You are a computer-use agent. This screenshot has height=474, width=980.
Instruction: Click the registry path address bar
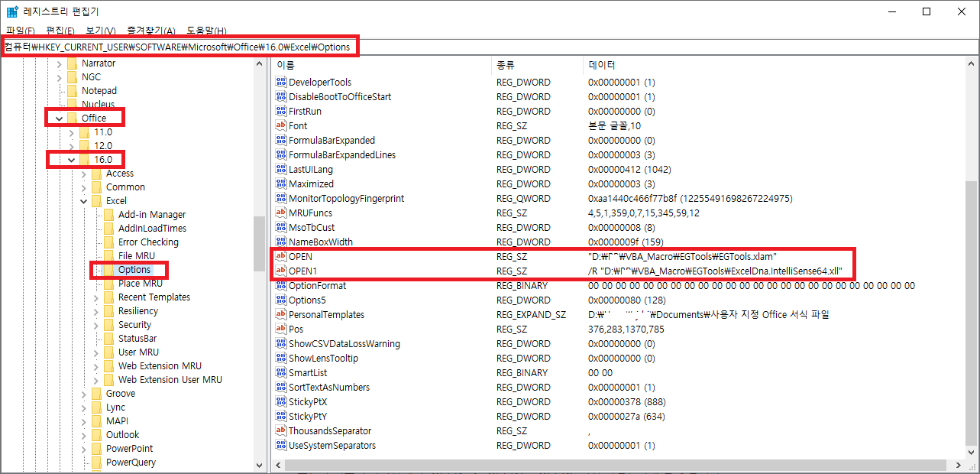(x=489, y=47)
